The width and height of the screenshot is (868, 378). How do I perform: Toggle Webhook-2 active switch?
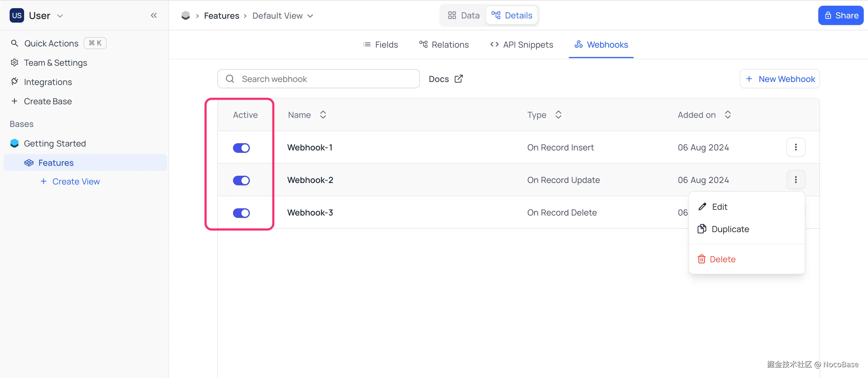coord(241,181)
